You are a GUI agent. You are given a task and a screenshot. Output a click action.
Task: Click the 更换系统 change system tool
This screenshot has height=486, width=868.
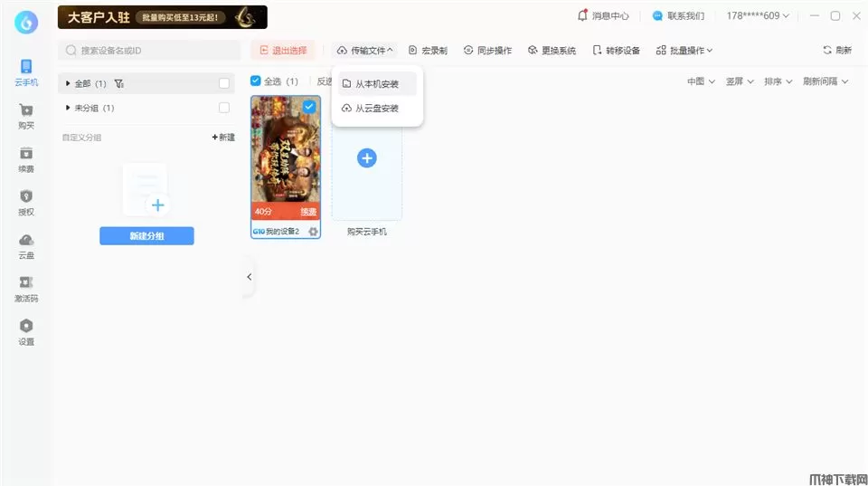(x=552, y=51)
